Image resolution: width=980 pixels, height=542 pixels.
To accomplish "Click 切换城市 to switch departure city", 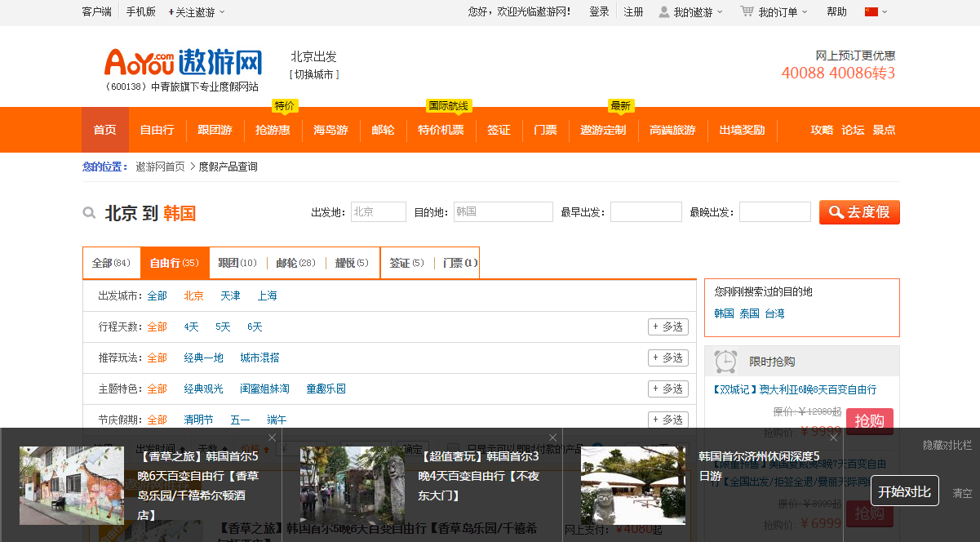I will tap(314, 74).
